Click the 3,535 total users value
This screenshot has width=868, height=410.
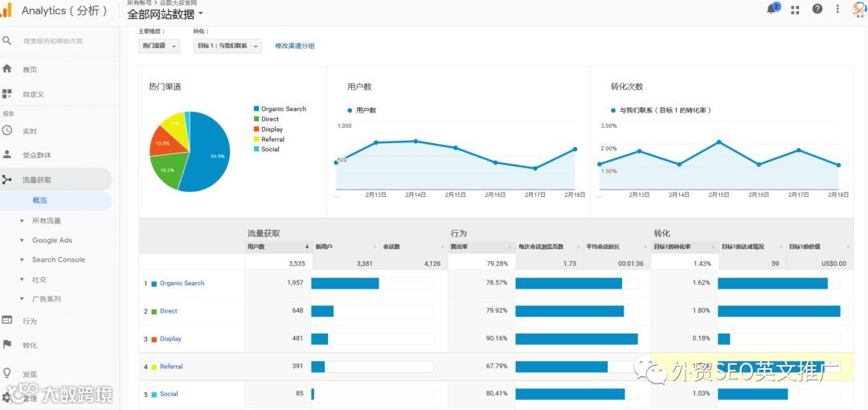click(x=297, y=264)
